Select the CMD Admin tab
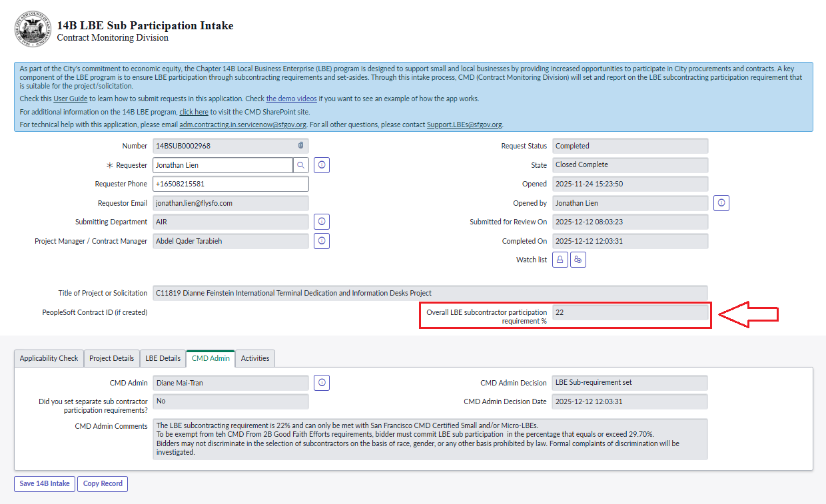Viewport: 826px width, 504px height. [210, 358]
